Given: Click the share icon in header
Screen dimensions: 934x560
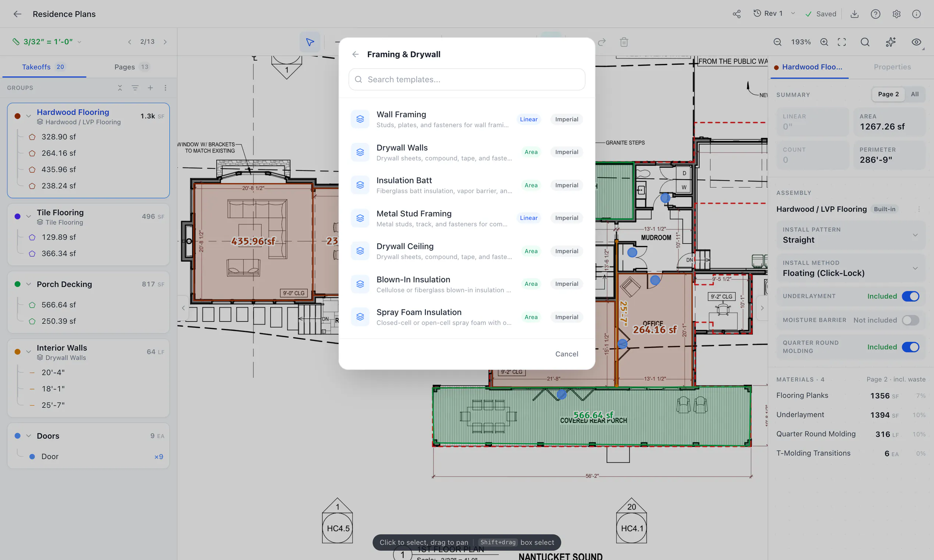Looking at the screenshot, I should [737, 14].
